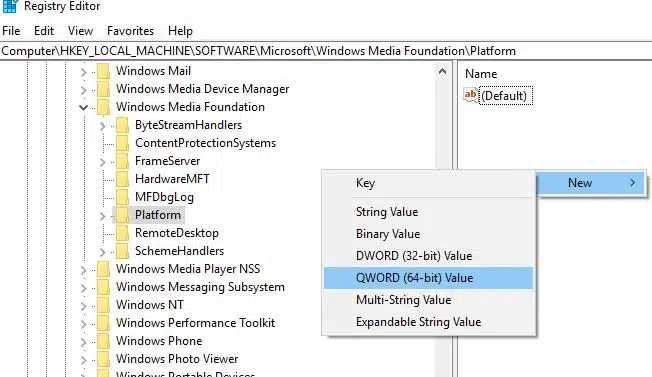The height and width of the screenshot is (377, 652).
Task: Select the Windows Photo Viewer key label
Action: [x=177, y=359]
